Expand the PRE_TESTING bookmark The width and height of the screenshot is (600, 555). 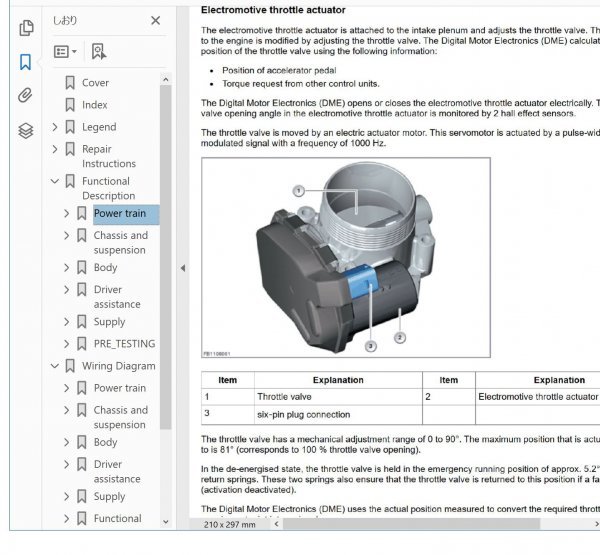[67, 344]
